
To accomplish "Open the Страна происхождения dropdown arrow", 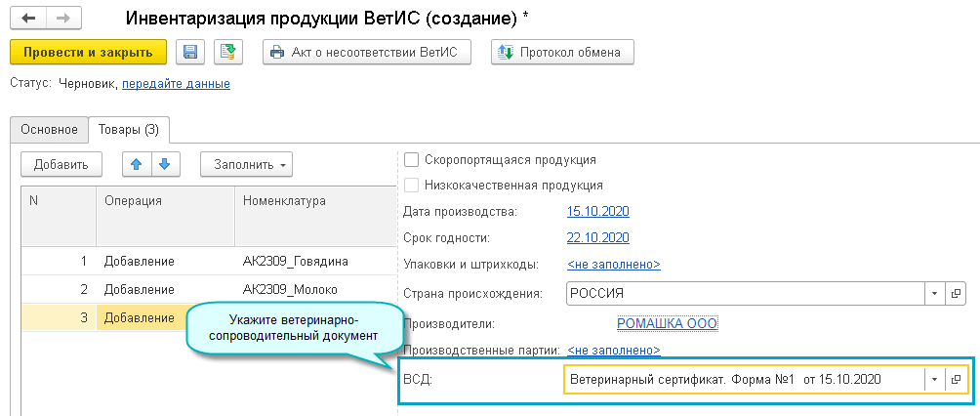I will tap(934, 293).
